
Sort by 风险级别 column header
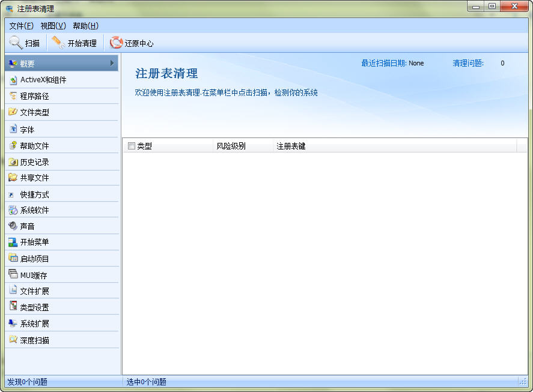(231, 146)
